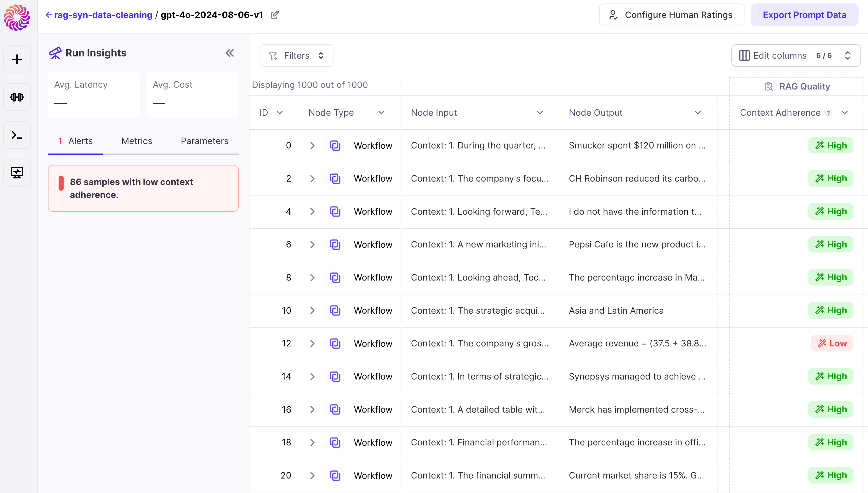Image resolution: width=868 pixels, height=493 pixels.
Task: Open the Edit columns dropdown
Action: (x=796, y=55)
